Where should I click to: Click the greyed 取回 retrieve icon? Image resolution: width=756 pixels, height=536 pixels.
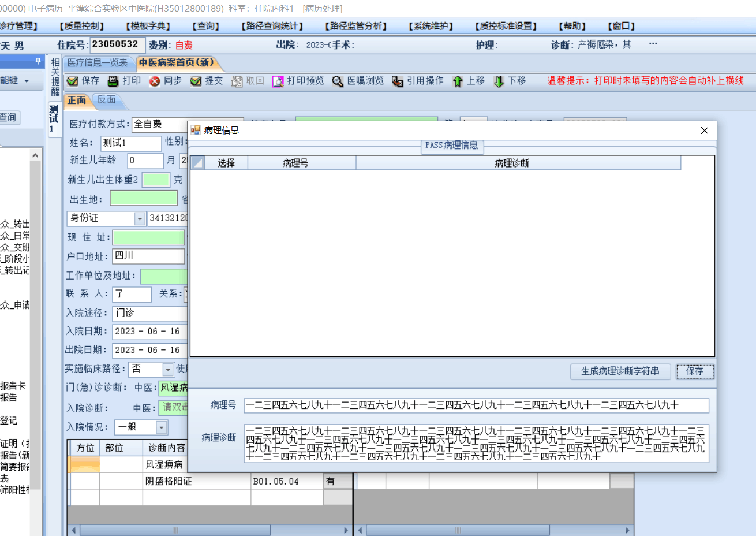[x=237, y=81]
